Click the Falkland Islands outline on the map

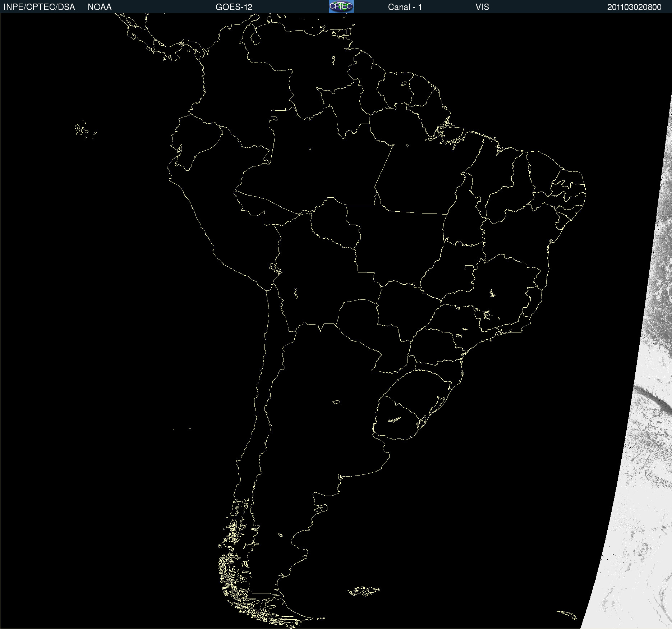(364, 591)
